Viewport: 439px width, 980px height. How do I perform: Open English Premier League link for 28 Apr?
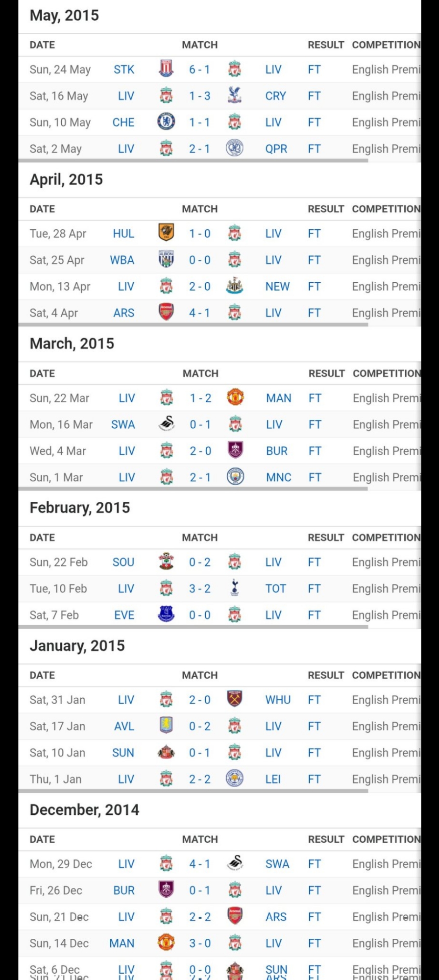(x=386, y=234)
